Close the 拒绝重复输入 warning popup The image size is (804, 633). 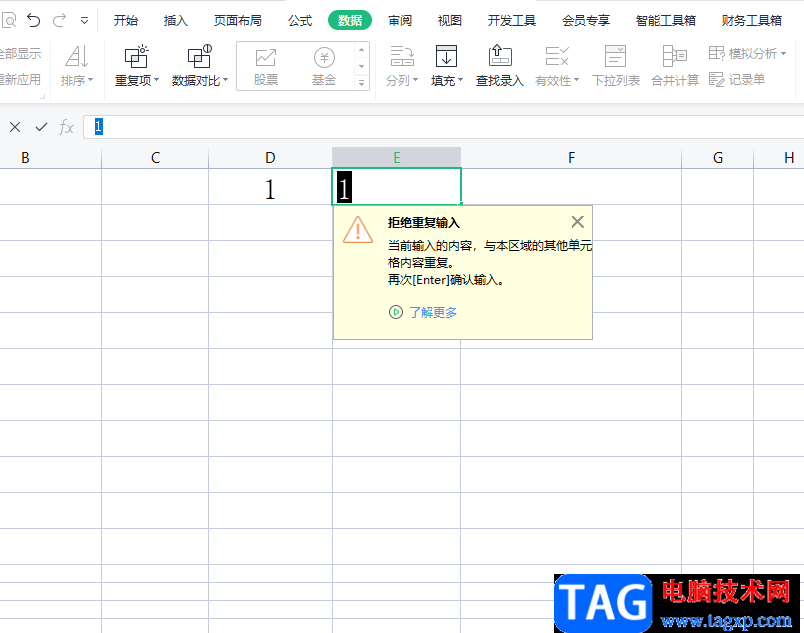(577, 222)
